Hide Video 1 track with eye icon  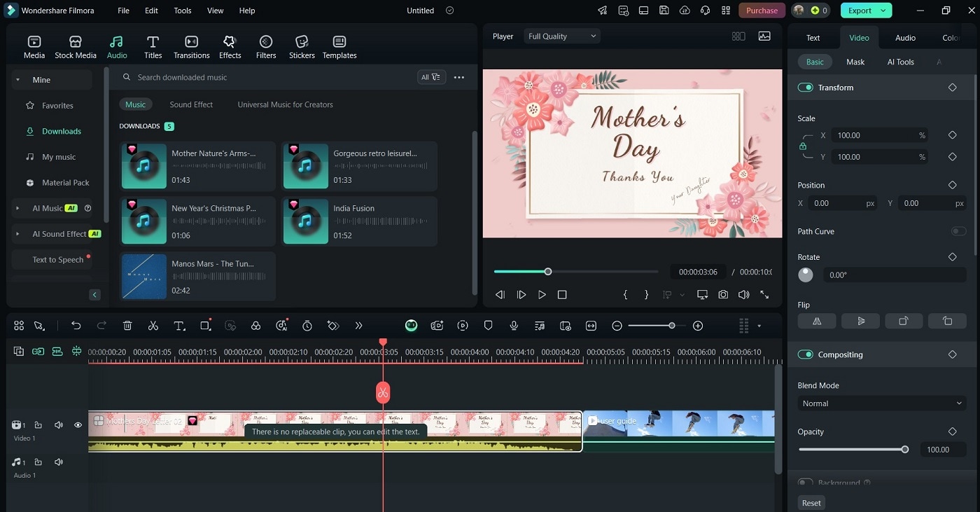[78, 425]
